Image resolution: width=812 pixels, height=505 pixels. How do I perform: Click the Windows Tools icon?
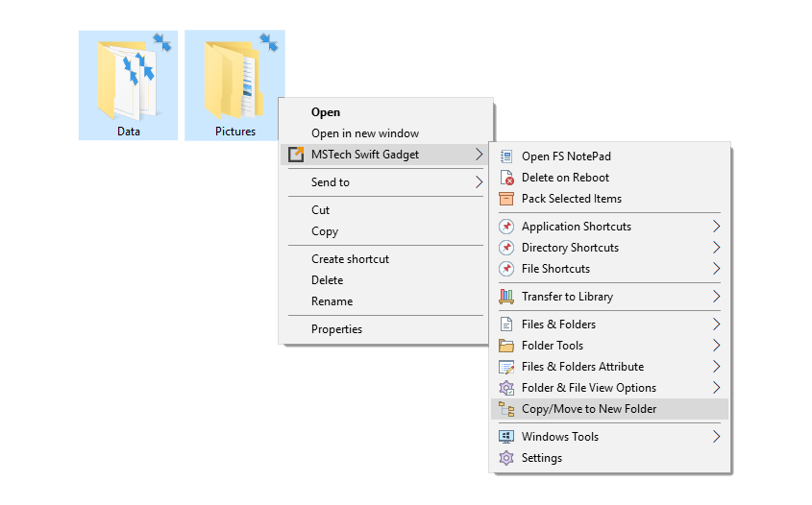[506, 437]
